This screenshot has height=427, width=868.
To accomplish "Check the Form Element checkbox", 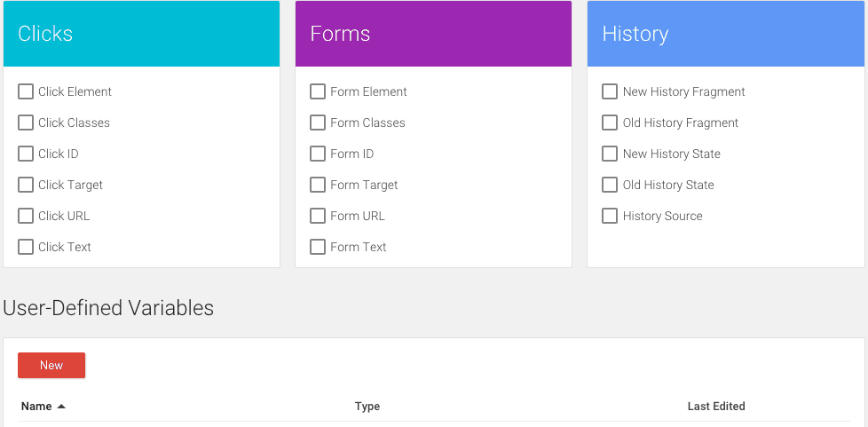I will (318, 91).
